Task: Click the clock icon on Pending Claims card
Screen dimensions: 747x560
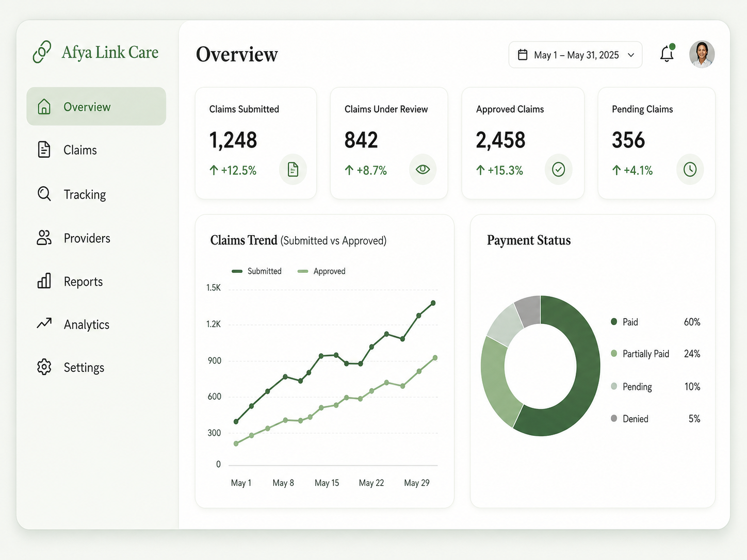Action: [x=690, y=169]
